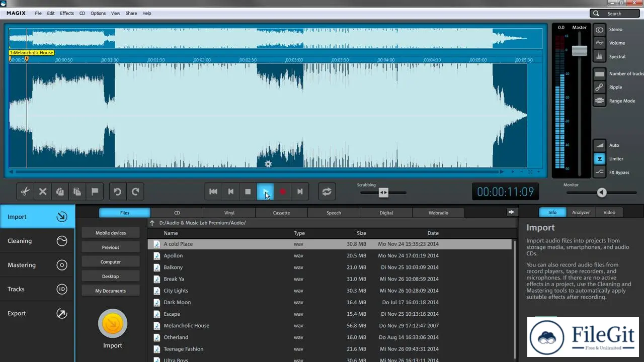Sort the file list by Type
The image size is (644, 362).
pyautogui.click(x=299, y=233)
